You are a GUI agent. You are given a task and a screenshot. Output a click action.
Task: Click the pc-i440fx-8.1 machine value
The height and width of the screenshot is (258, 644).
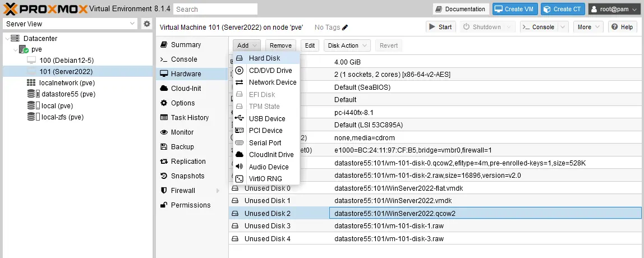tap(353, 113)
